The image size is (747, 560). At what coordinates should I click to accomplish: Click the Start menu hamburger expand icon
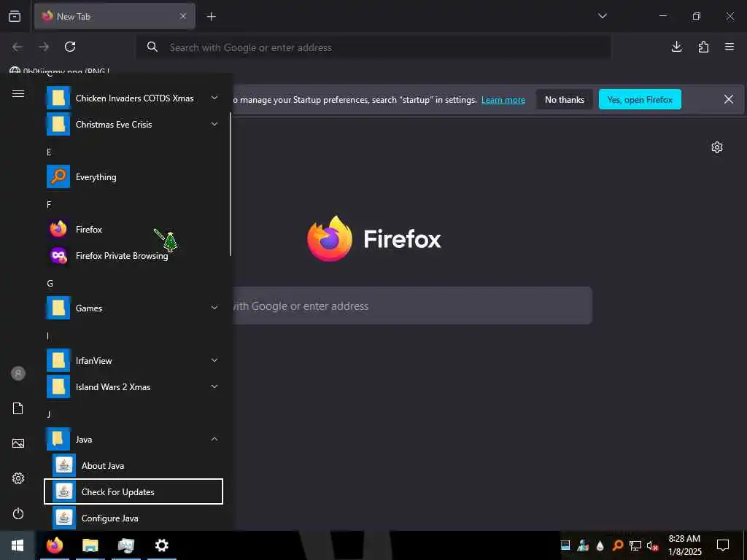pos(18,93)
